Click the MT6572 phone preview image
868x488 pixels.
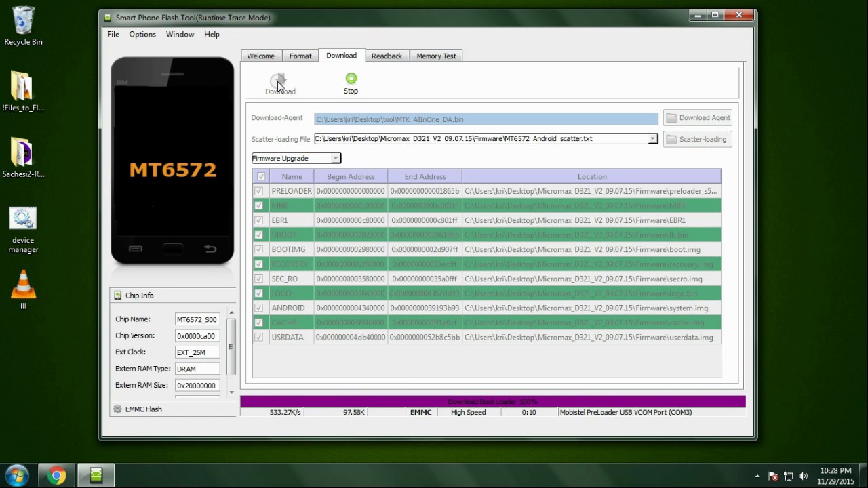point(173,161)
